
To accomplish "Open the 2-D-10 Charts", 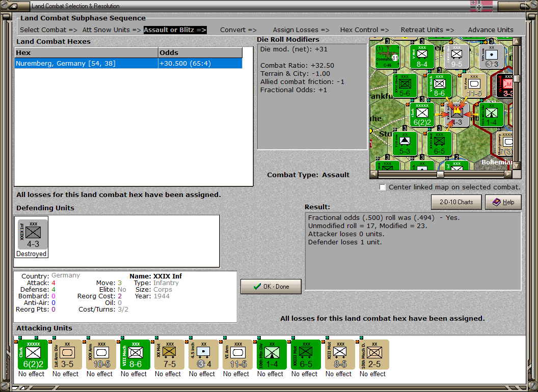I will pyautogui.click(x=456, y=202).
